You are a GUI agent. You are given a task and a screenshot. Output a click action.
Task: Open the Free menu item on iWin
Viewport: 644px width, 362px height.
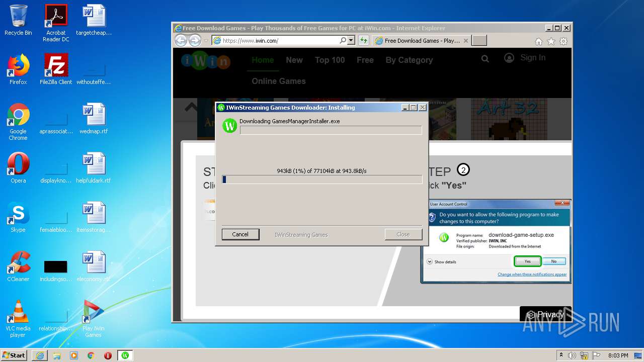(365, 60)
